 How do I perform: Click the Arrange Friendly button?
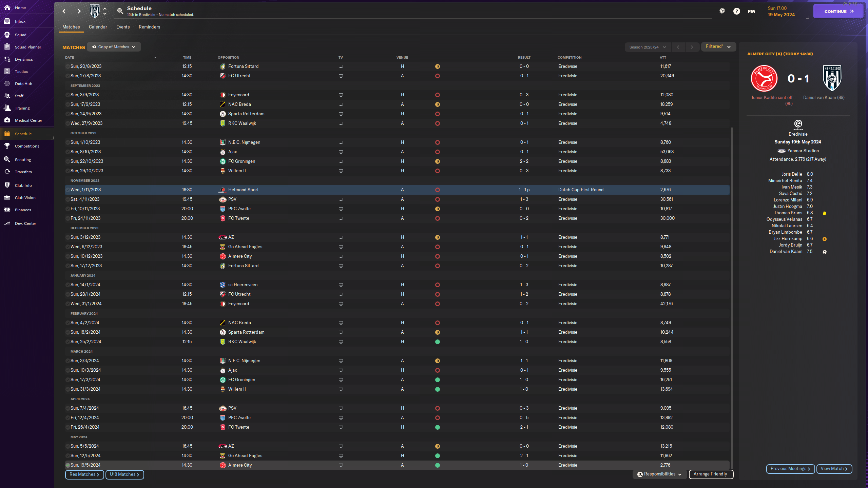(710, 474)
